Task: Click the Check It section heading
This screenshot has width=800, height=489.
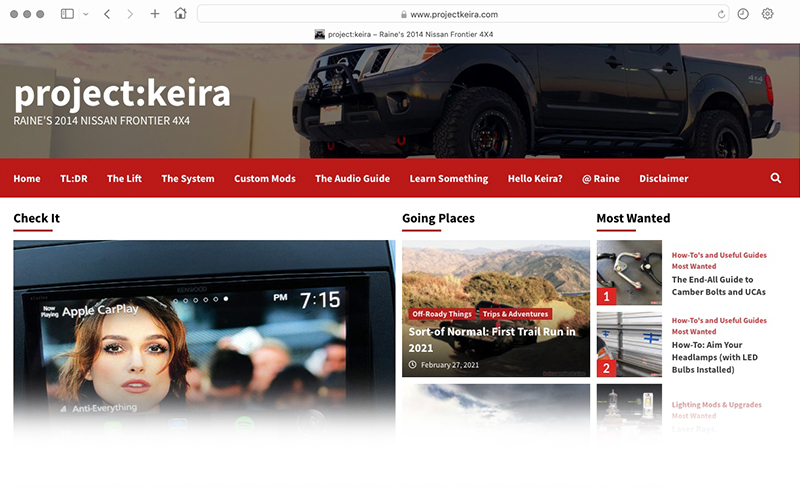Action: 37,218
